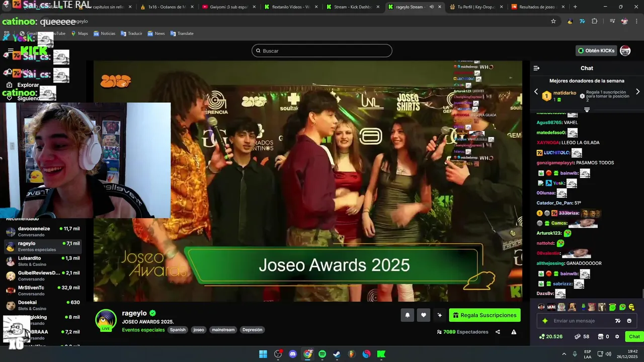Send message with the green Chat button
644x362 pixels.
634,337
